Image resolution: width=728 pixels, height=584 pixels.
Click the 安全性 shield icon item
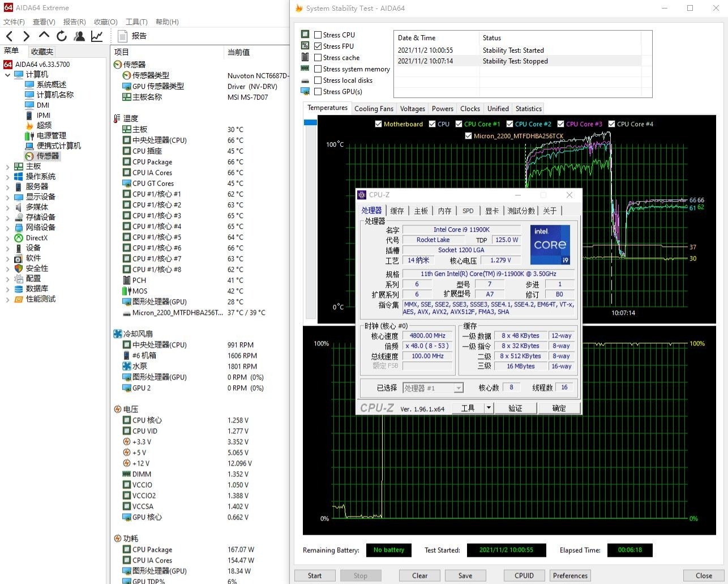(x=19, y=268)
